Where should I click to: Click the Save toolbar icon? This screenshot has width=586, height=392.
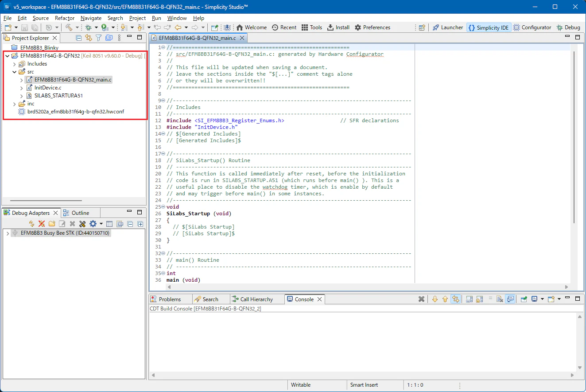(x=25, y=27)
